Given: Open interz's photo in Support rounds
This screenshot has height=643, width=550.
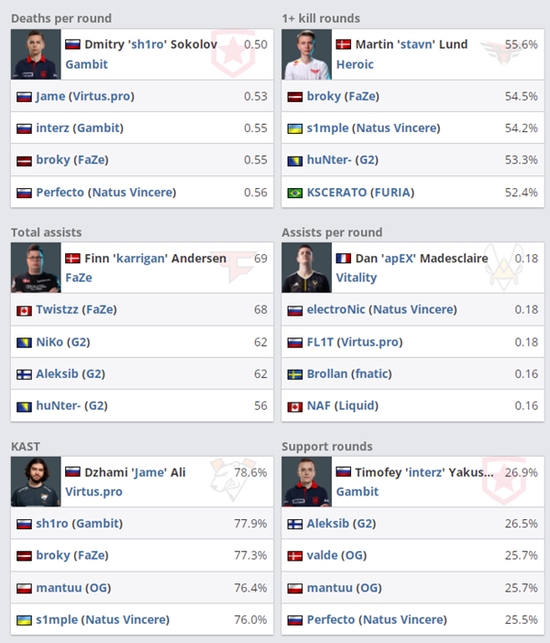Looking at the screenshot, I should coord(306,481).
